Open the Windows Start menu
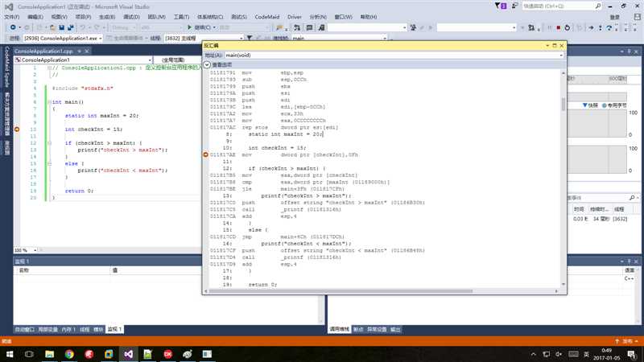 pos(10,354)
